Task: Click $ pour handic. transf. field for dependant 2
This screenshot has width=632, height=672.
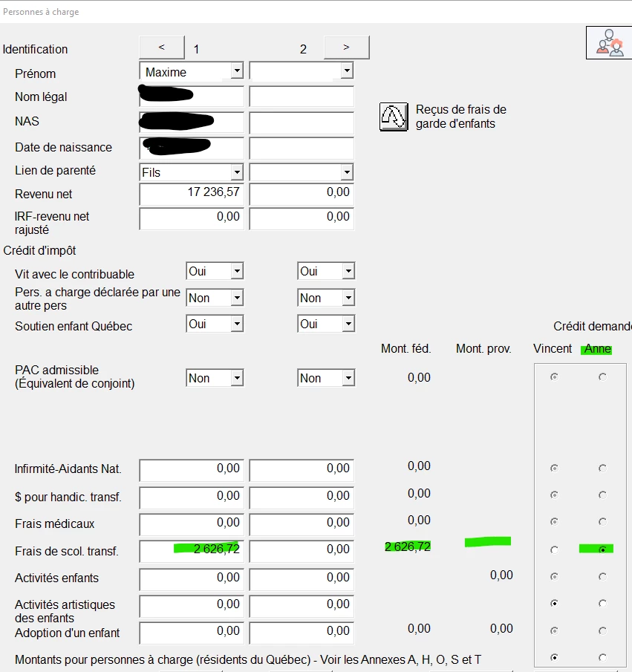Action: pos(302,498)
